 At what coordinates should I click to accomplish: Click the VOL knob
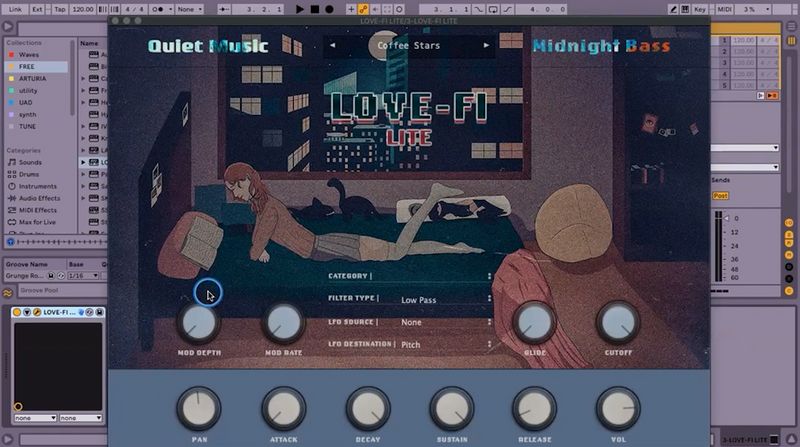coord(618,408)
